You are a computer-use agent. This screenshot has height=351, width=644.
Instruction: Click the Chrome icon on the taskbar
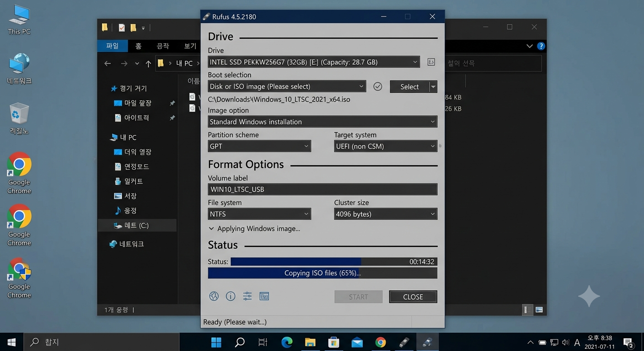(380, 342)
